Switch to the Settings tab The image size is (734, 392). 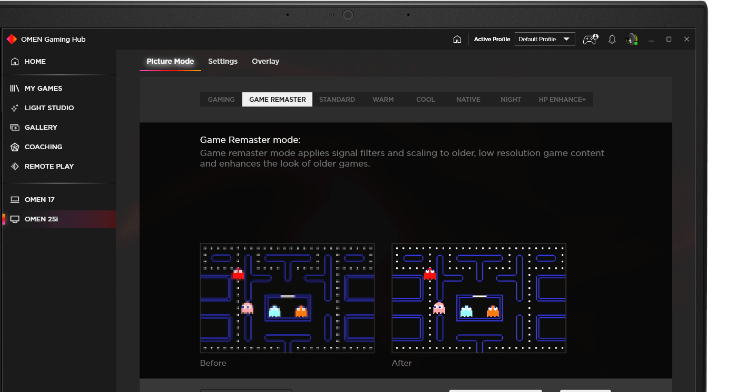coord(223,61)
